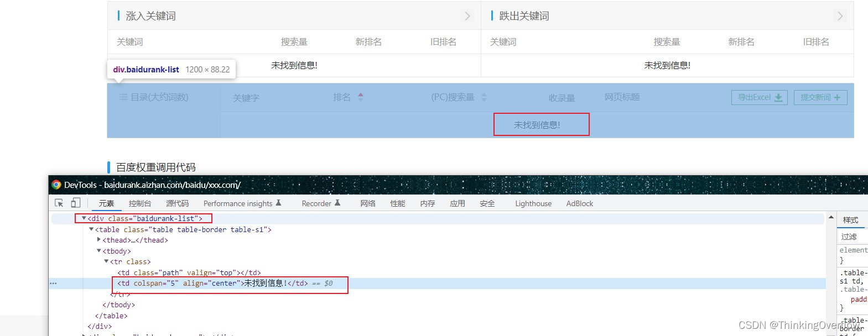
Task: Collapse the div.baidurank-list node
Action: point(84,219)
